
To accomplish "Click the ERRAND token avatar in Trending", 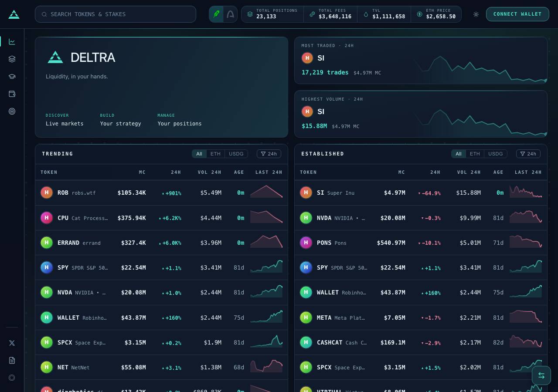I will coord(47,243).
